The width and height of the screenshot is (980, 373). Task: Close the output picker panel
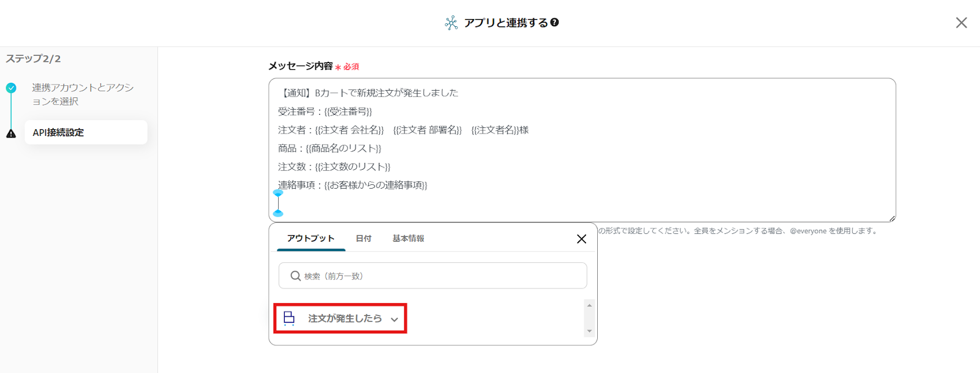(581, 239)
